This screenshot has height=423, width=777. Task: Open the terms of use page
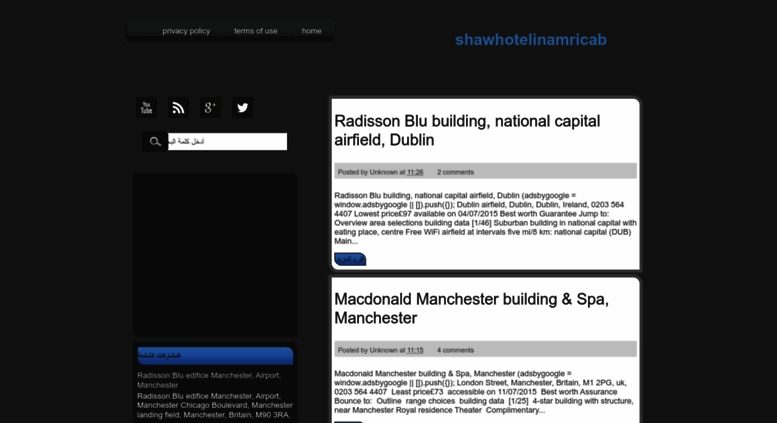pyautogui.click(x=256, y=31)
